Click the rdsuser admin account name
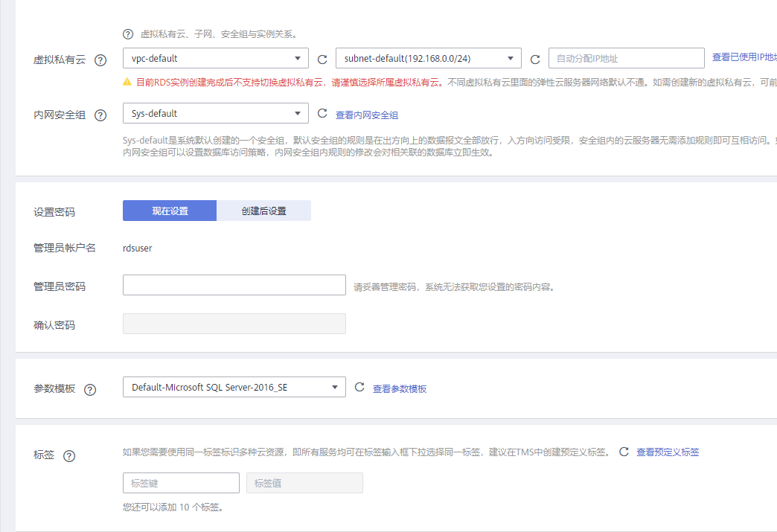777x532 pixels. tap(137, 249)
